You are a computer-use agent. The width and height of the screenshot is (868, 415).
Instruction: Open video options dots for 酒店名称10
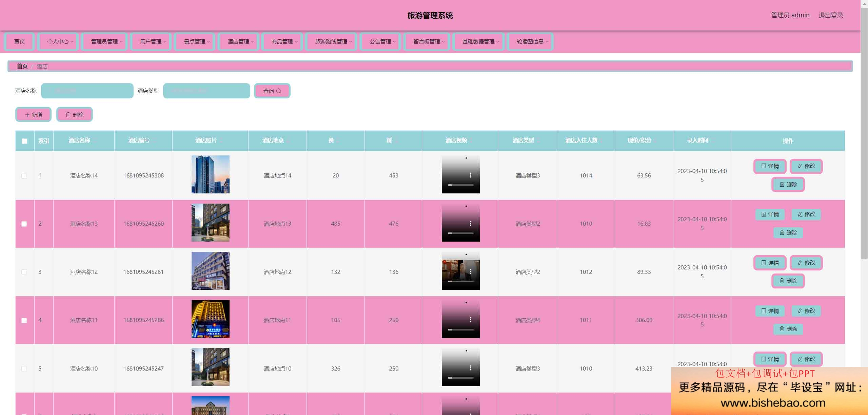(470, 368)
